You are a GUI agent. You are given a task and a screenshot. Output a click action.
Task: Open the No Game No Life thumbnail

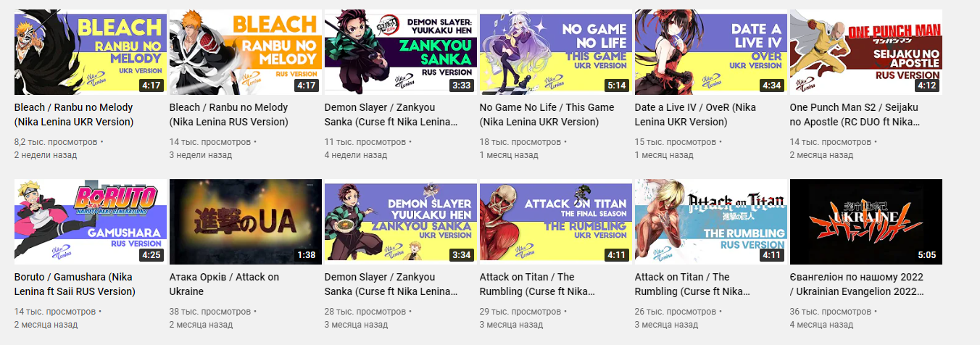556,52
